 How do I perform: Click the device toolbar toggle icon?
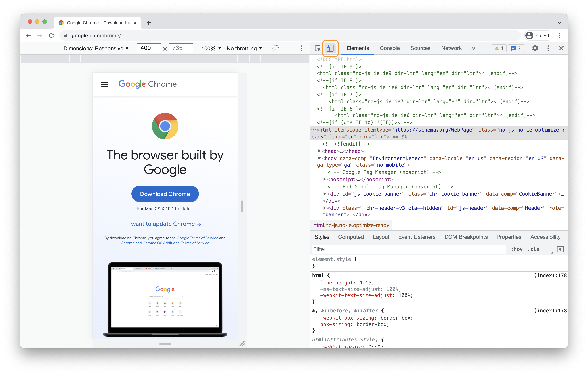coord(330,48)
